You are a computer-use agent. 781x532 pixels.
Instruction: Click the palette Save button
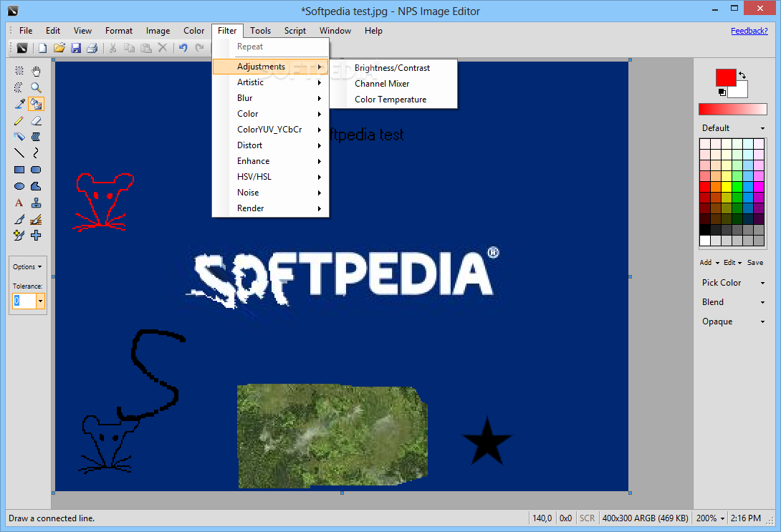tap(755, 262)
